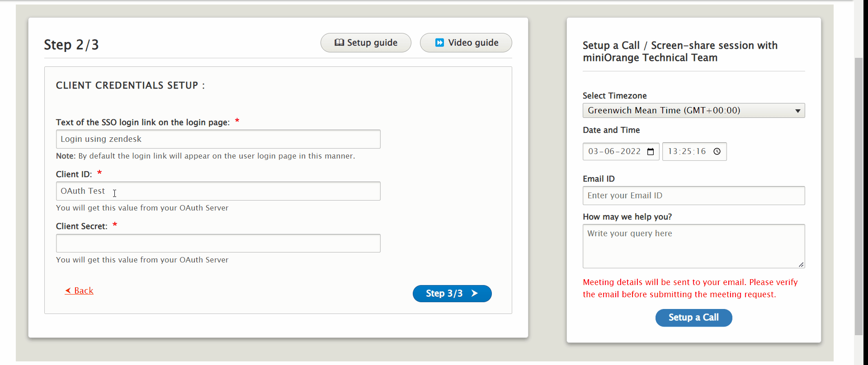Click the Setup a Call button

[x=693, y=318]
